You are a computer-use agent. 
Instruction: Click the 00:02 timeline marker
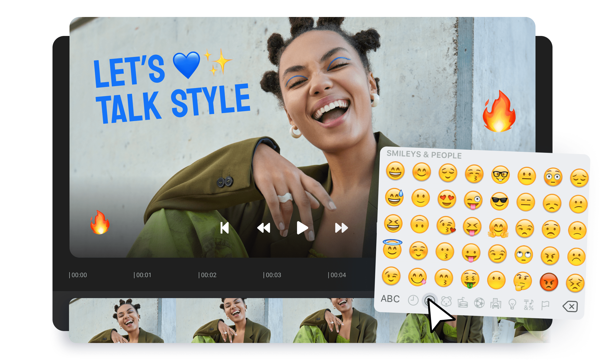pyautogui.click(x=208, y=275)
